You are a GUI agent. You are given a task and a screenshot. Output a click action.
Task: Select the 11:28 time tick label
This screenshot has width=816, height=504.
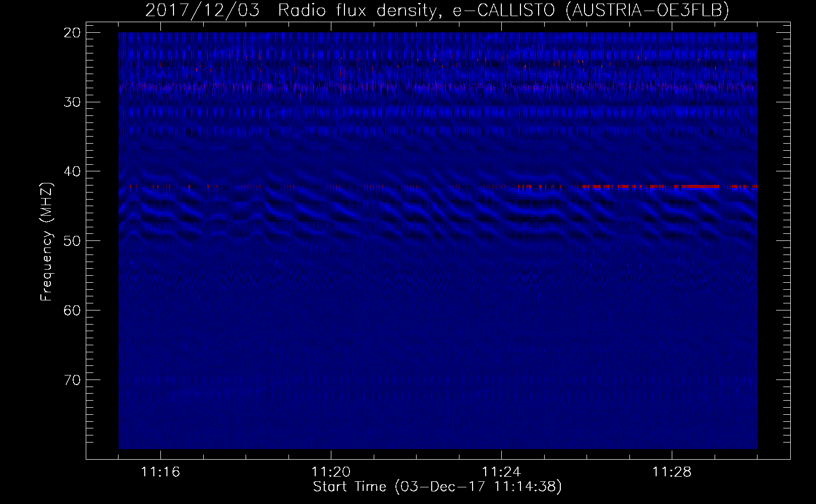(672, 472)
